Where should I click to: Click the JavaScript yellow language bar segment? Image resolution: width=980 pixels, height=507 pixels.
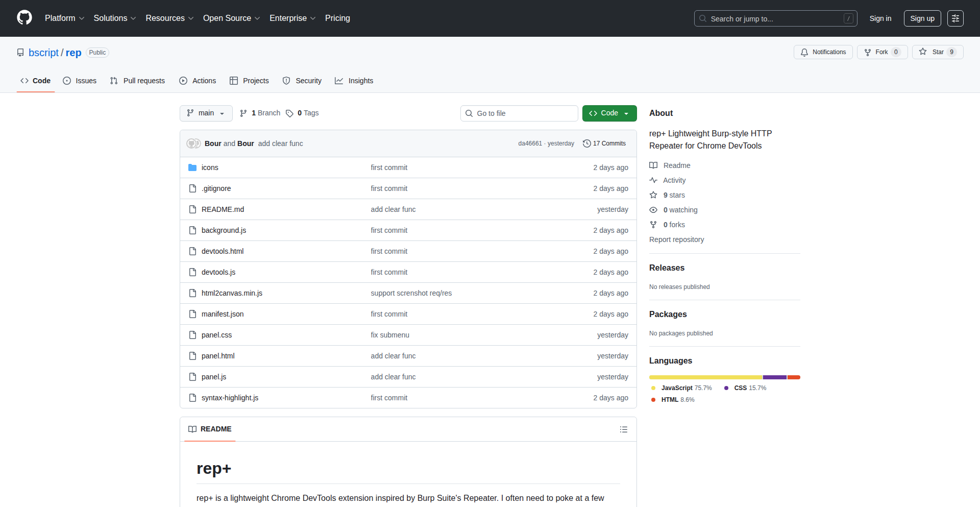coord(705,377)
